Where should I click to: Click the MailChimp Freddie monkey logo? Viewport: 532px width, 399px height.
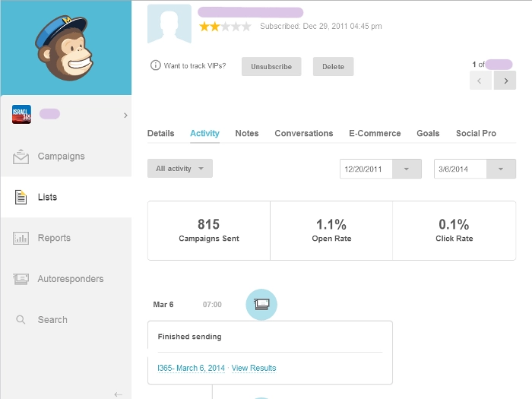tap(64, 47)
